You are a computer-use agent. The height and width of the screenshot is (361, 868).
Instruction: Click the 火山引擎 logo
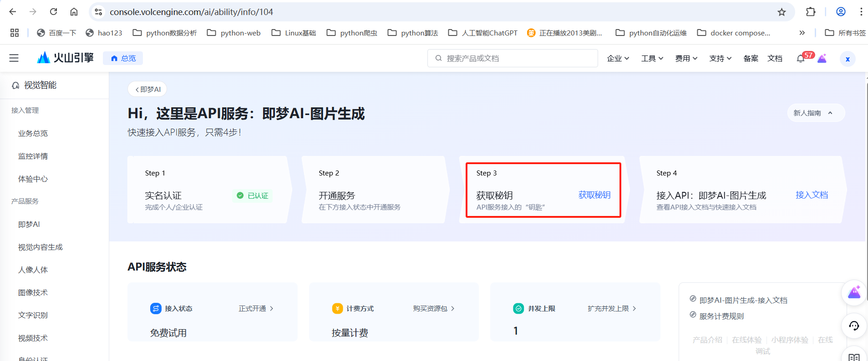coord(65,58)
